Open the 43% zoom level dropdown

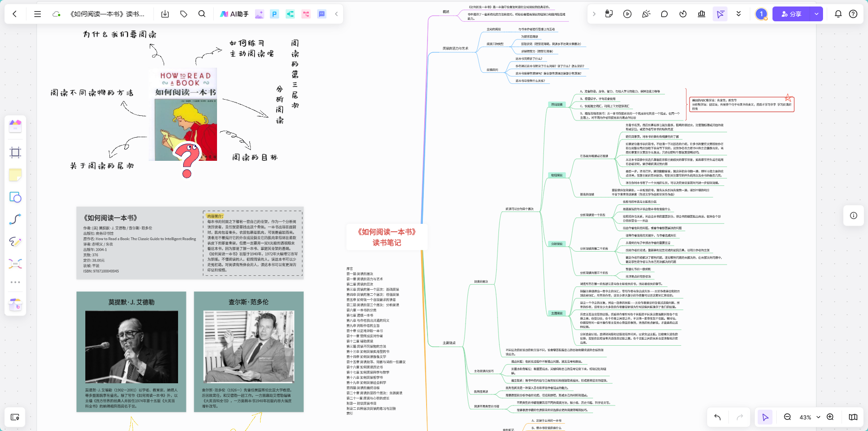(x=810, y=417)
